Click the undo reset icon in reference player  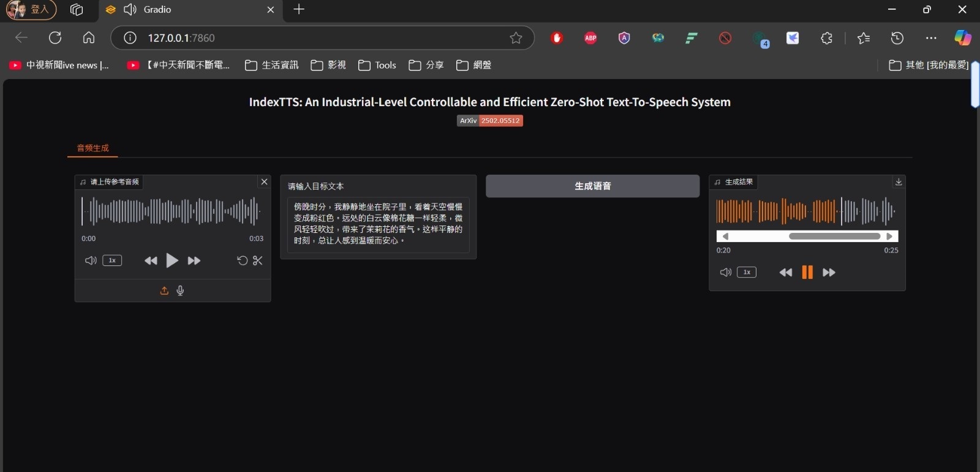click(x=242, y=261)
